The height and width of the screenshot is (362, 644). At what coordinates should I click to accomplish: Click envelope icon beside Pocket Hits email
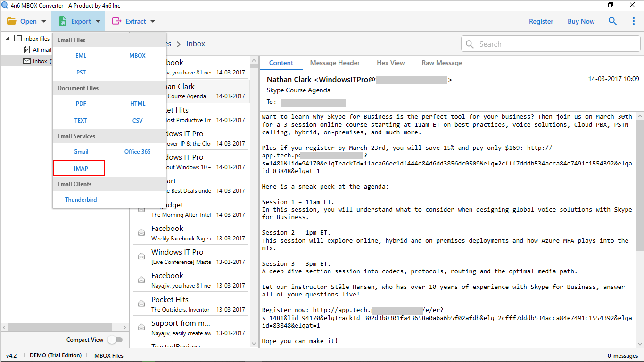141,304
